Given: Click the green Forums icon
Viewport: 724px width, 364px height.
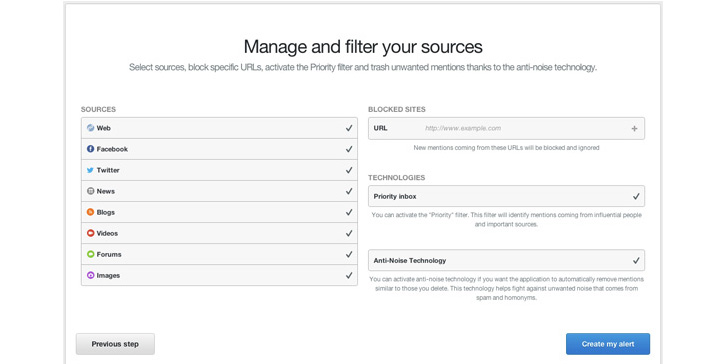Looking at the screenshot, I should click(90, 254).
